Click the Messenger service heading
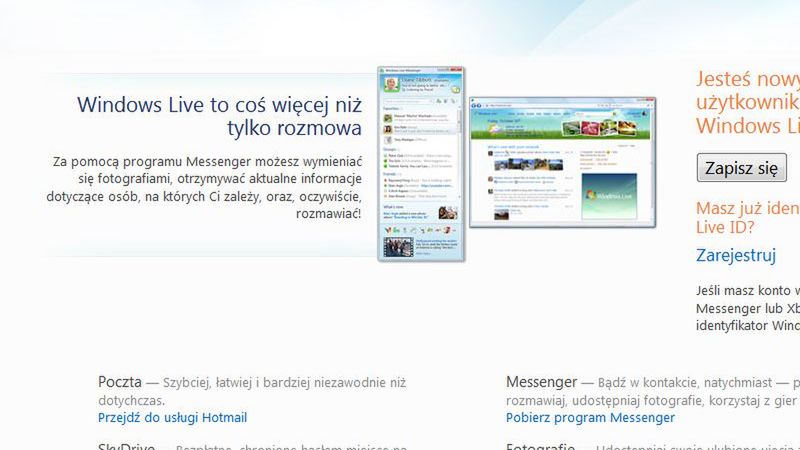This screenshot has width=800, height=450. click(541, 382)
